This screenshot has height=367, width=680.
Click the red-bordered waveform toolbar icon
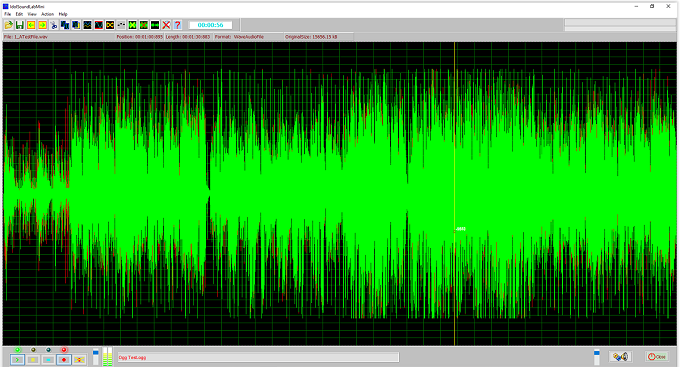(98, 25)
